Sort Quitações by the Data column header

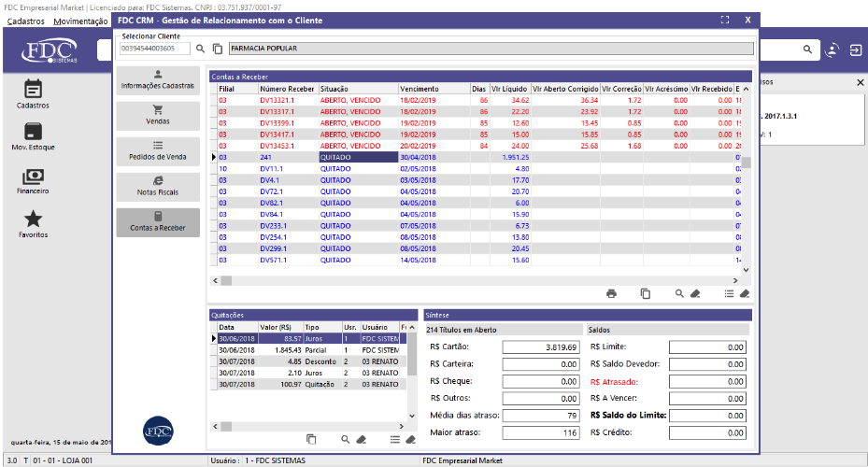pos(237,327)
